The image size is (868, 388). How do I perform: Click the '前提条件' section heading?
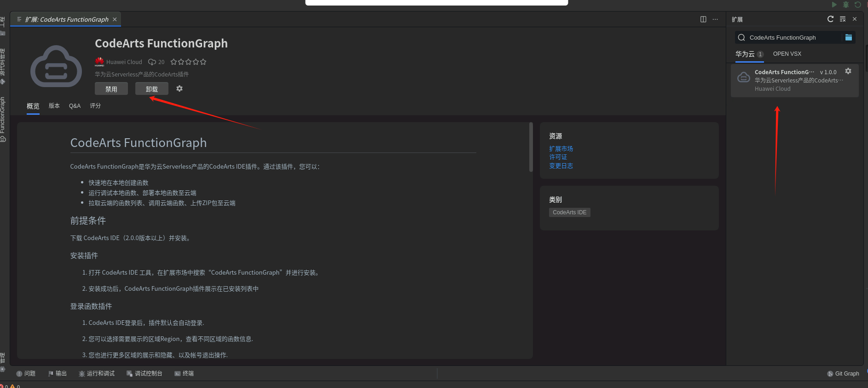click(x=88, y=221)
